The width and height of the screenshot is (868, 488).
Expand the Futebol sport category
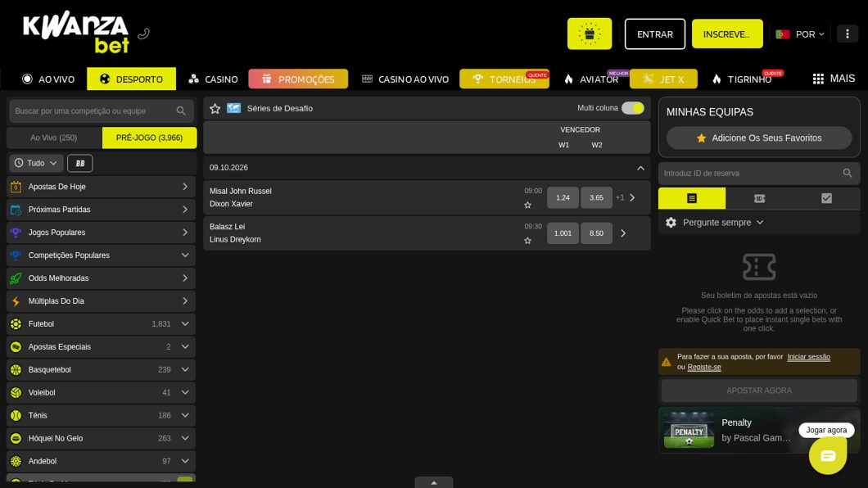pos(101,324)
